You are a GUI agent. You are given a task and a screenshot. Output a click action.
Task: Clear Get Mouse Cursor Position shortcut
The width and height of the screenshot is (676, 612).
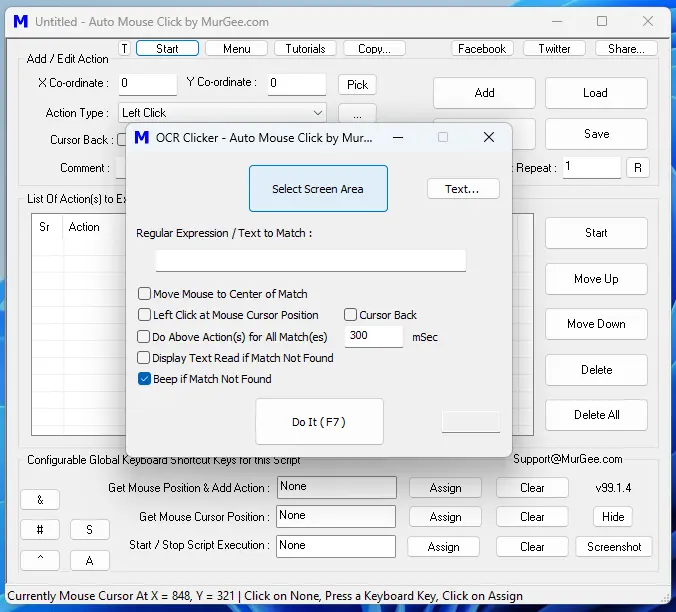532,517
